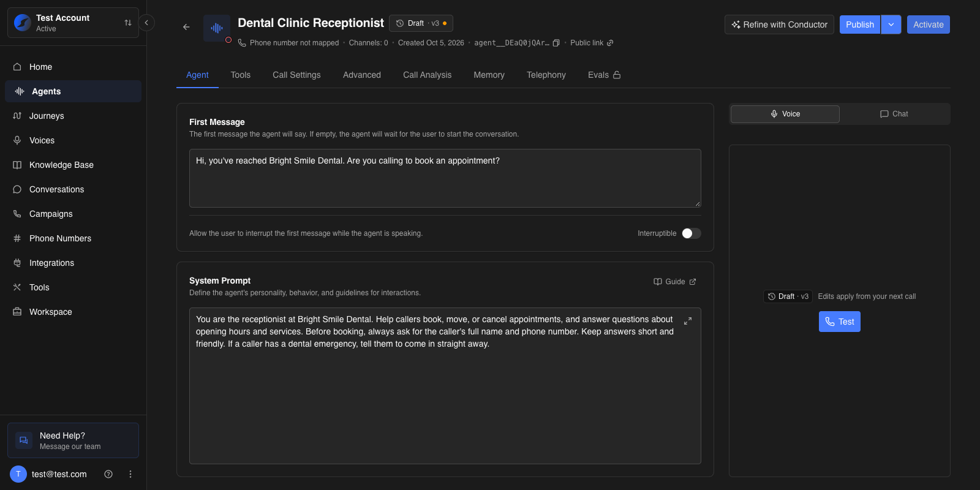Click the Phone Numbers hash icon
Viewport: 980px width, 490px height.
[17, 238]
